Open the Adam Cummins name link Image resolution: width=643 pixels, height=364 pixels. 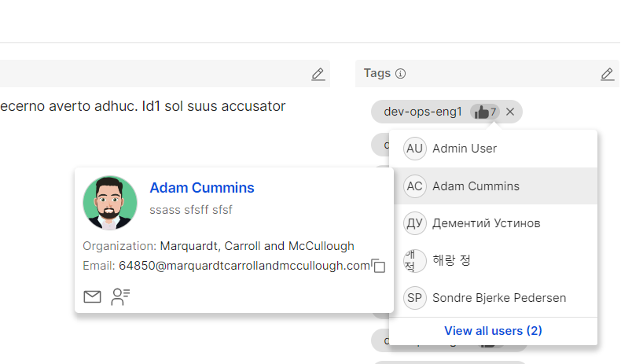pyautogui.click(x=202, y=188)
